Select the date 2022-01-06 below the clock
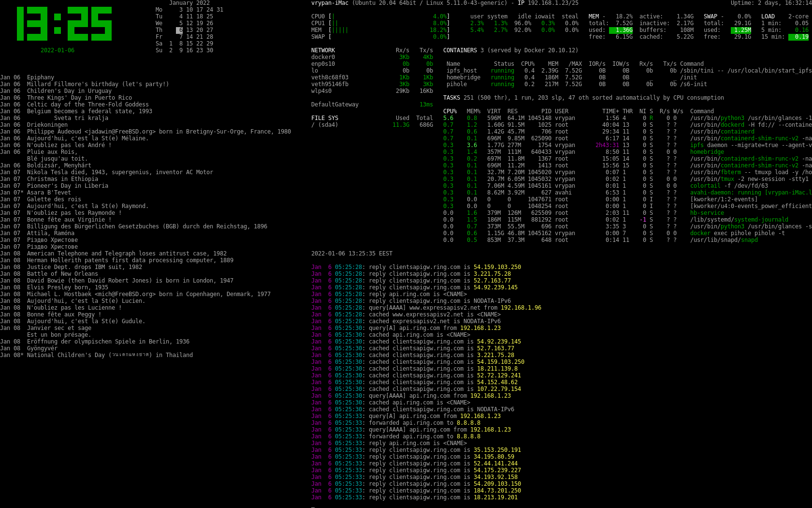 tap(58, 50)
